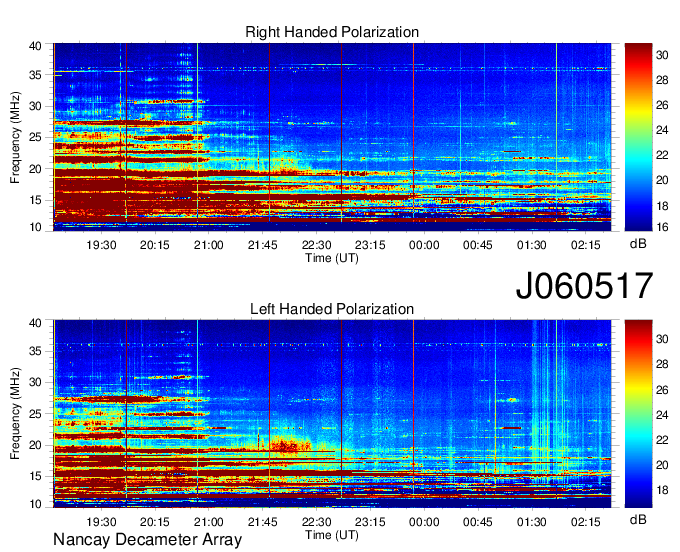Viewport: 680px width, 552px height.
Task: Click the 35 MHz tick on Right Handed plot
Action: click(35, 75)
